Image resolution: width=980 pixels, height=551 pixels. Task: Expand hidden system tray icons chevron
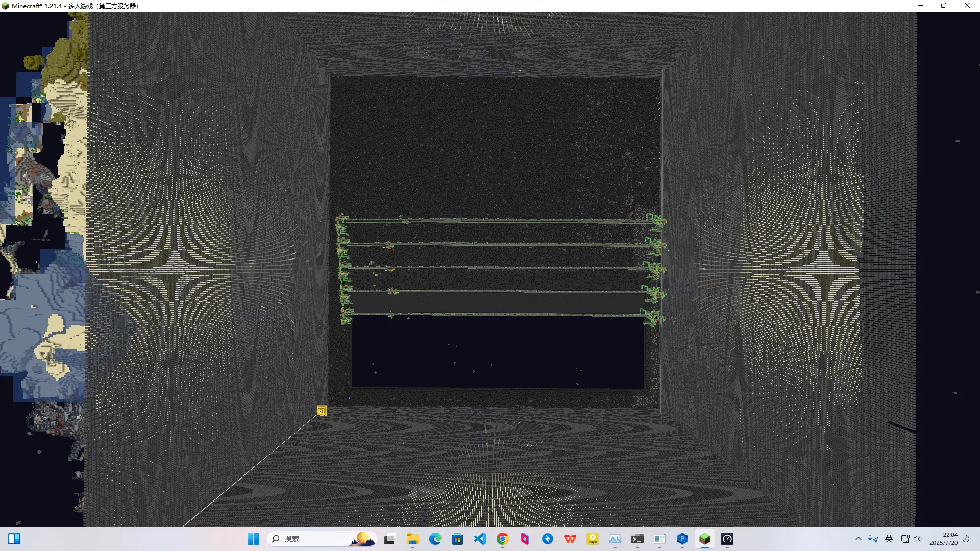click(858, 539)
